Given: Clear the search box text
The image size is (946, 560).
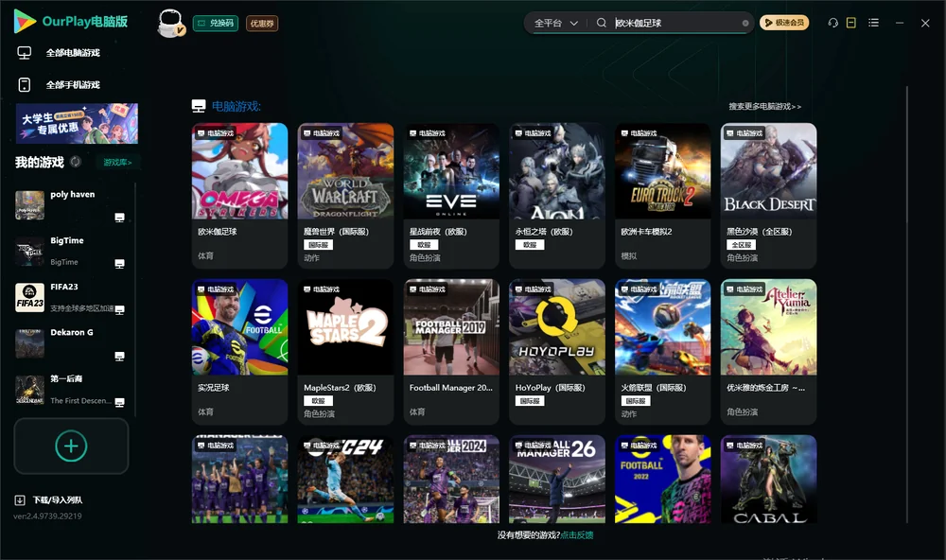Looking at the screenshot, I should coord(745,23).
